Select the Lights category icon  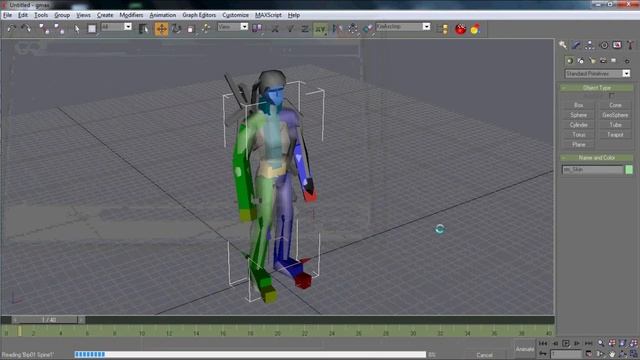[x=592, y=61]
